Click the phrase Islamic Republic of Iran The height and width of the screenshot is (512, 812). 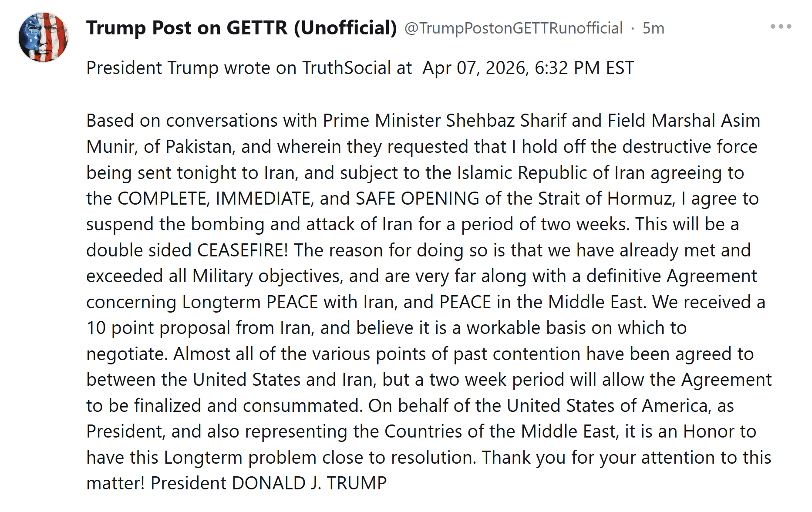click(551, 173)
